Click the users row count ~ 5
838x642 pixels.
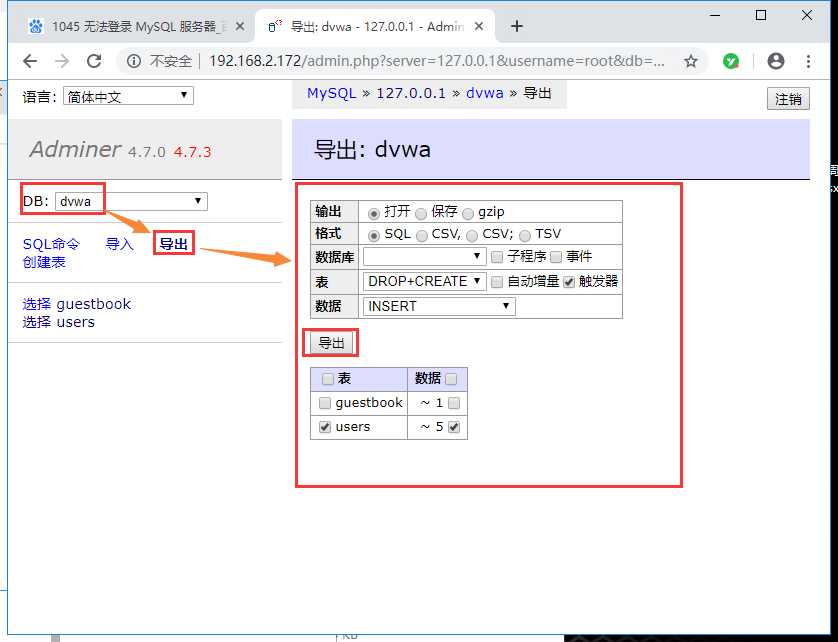(x=431, y=427)
